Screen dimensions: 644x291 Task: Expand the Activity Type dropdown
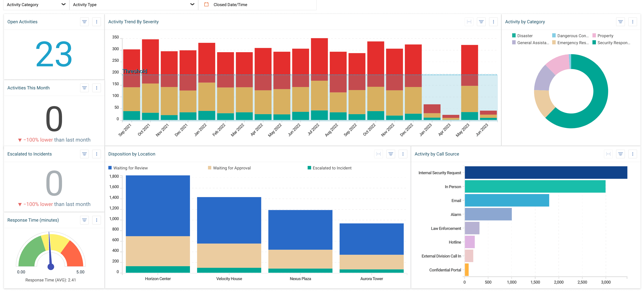tap(192, 5)
